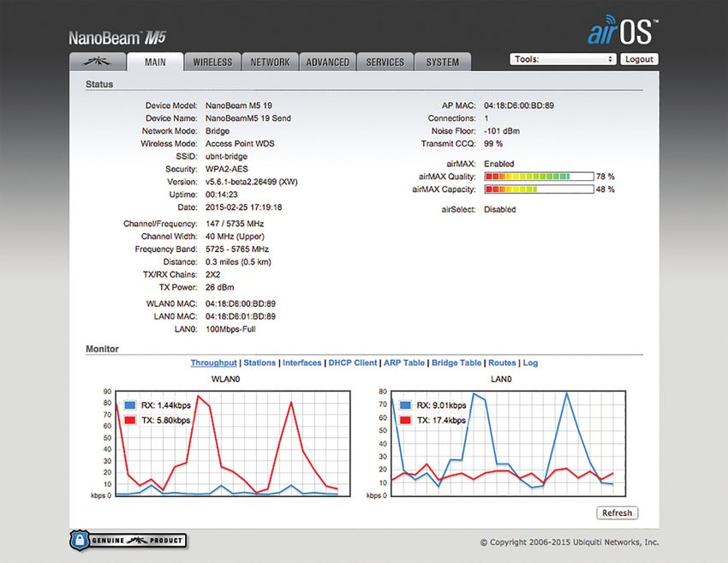728x563 pixels.
Task: Click the frequency band '5725 - 5765 MHz'
Action: (237, 249)
